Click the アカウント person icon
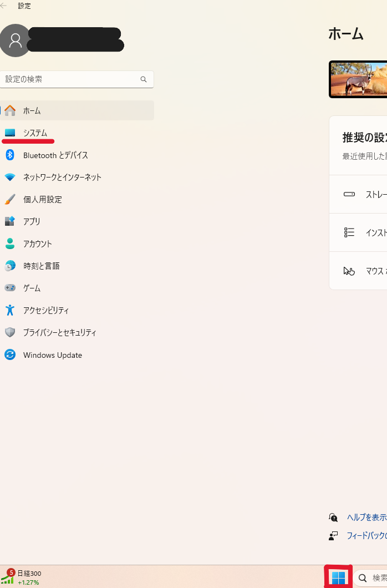Screen dimensions: 387x588 [10, 244]
